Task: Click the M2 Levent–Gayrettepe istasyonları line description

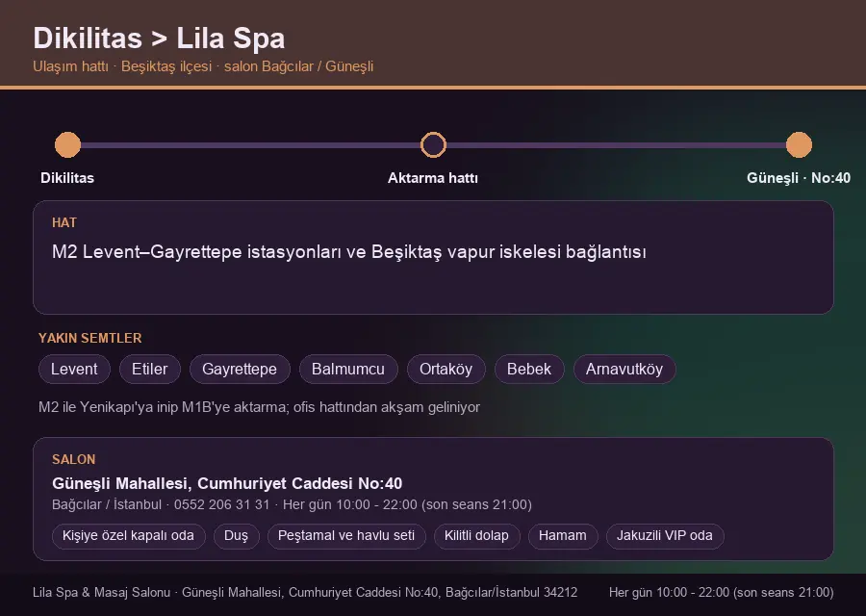Action: click(x=349, y=252)
